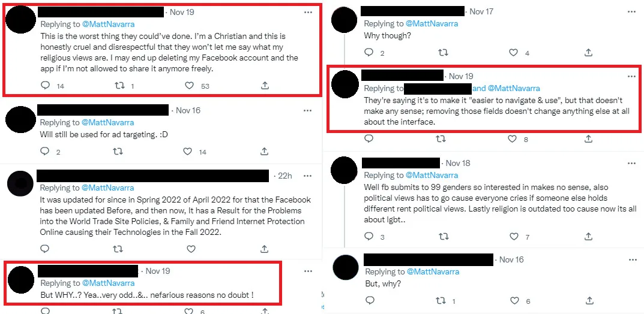Click the Nov 18 timestamp
Viewport: 644px width, 314px height.
click(x=458, y=163)
